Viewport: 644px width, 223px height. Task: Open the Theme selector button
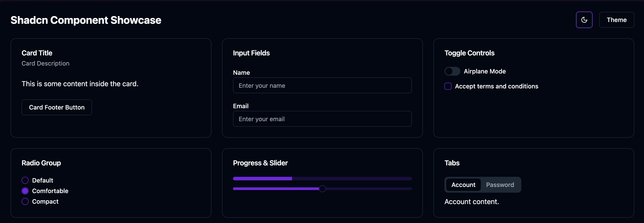(616, 20)
